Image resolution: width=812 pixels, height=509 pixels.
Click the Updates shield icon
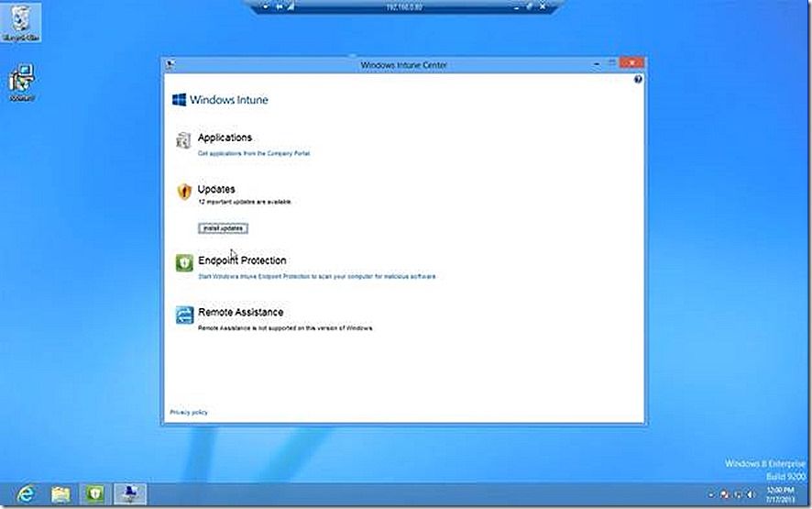(184, 192)
